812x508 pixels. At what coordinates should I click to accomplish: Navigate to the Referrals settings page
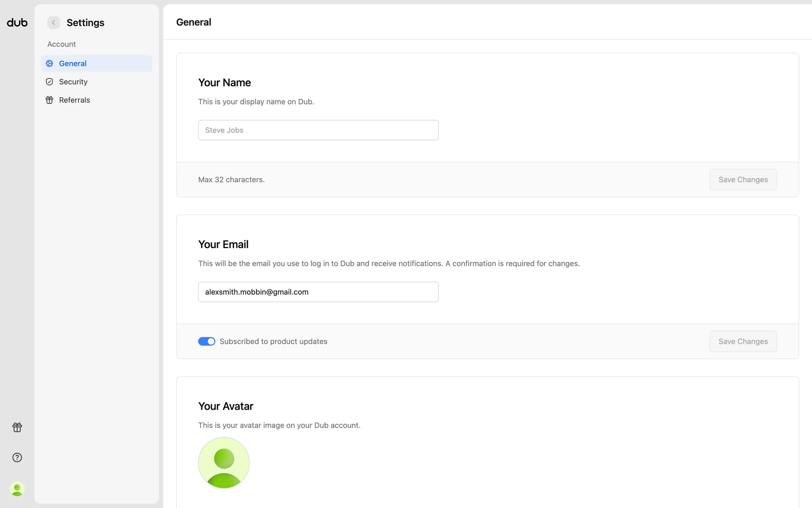point(74,100)
